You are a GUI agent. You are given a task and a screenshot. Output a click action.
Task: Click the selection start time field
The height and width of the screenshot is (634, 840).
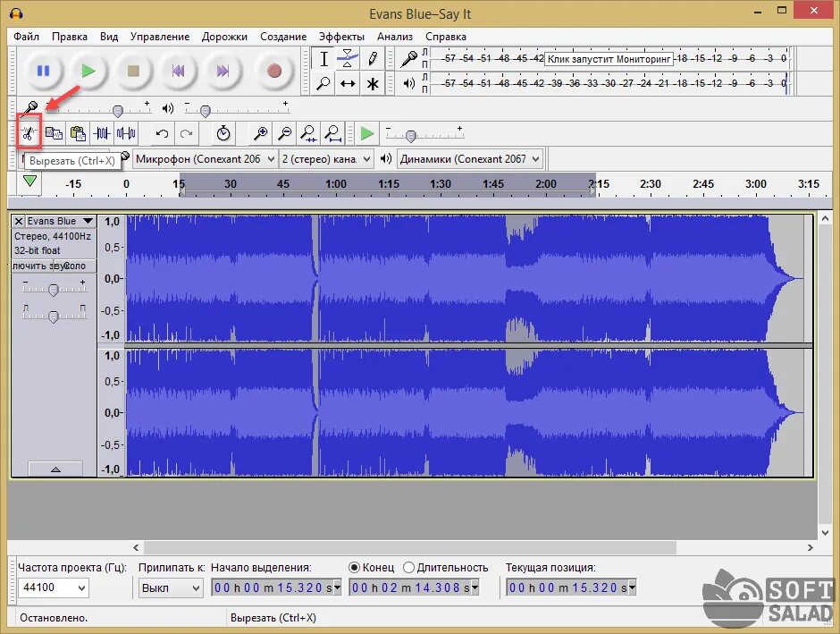click(276, 588)
